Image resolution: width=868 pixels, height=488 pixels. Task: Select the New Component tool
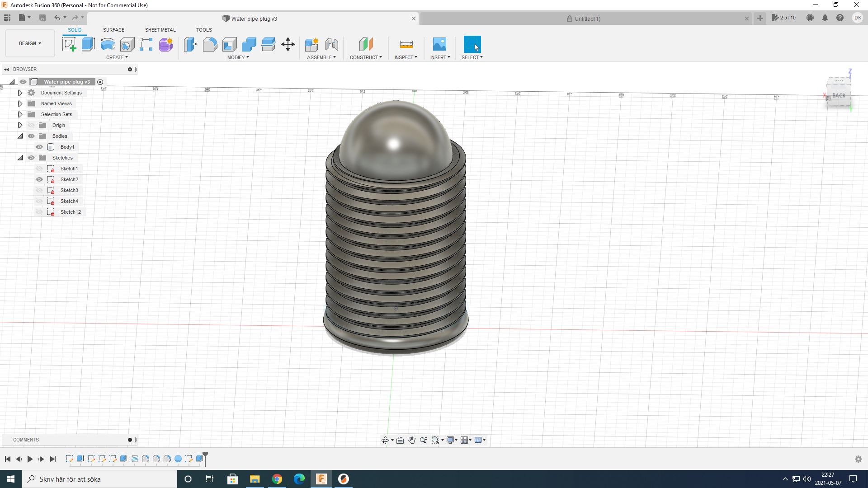click(x=312, y=44)
